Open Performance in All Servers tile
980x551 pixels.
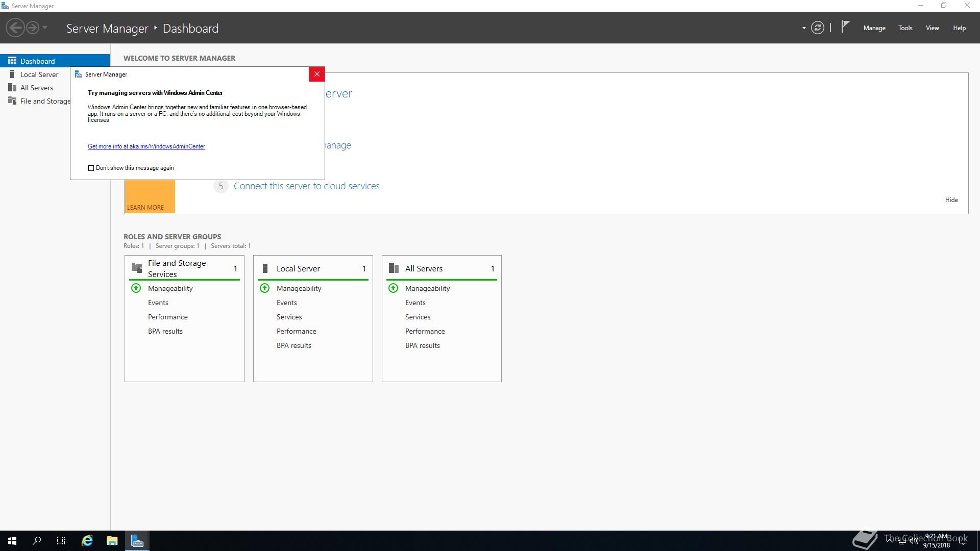425,331
